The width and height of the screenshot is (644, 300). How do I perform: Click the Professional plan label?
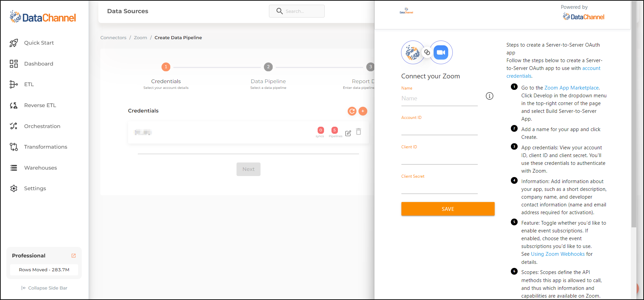click(29, 256)
